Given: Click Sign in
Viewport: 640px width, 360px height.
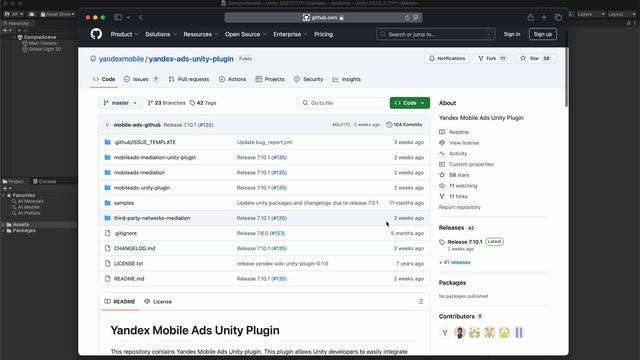Looking at the screenshot, I should click(512, 34).
